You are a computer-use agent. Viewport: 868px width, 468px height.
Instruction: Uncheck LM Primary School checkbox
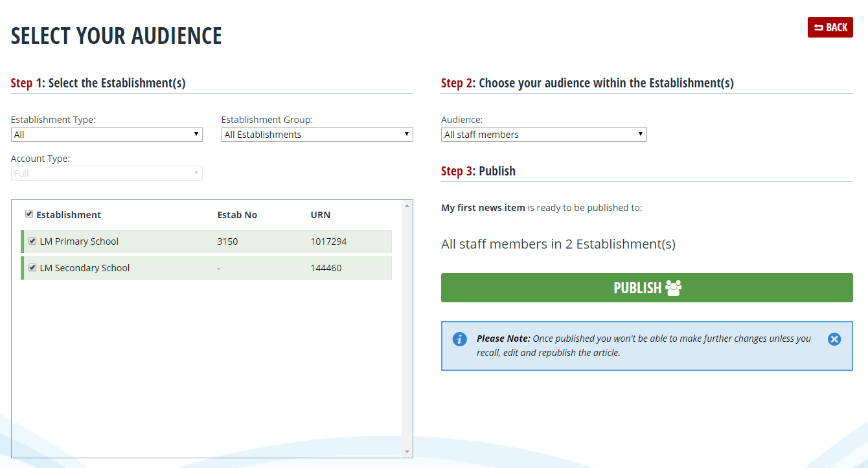click(x=32, y=241)
